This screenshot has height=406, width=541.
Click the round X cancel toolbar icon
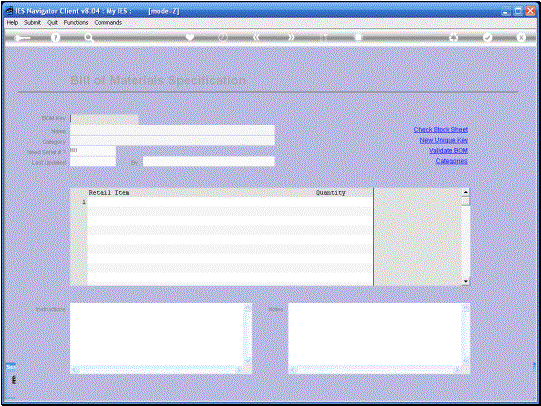[521, 37]
